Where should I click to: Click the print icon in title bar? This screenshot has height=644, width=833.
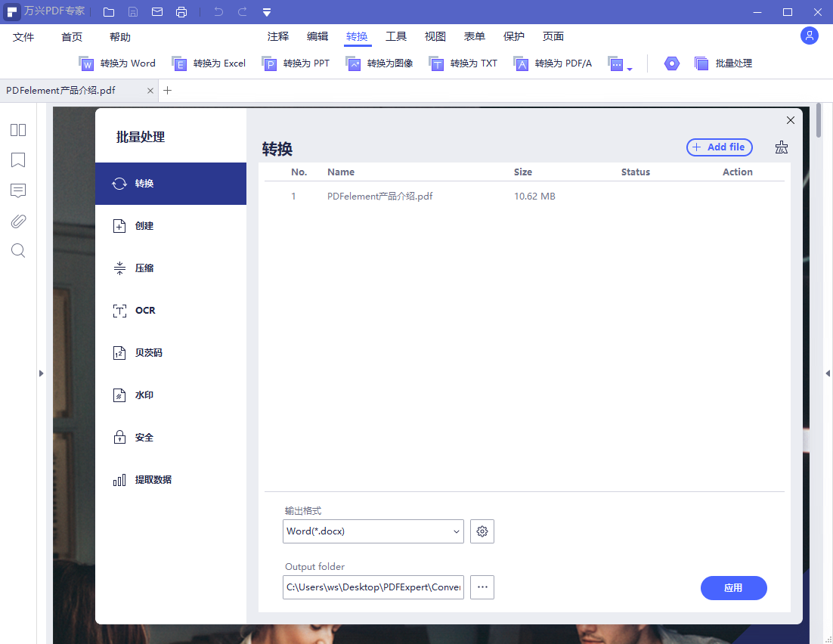pyautogui.click(x=181, y=11)
